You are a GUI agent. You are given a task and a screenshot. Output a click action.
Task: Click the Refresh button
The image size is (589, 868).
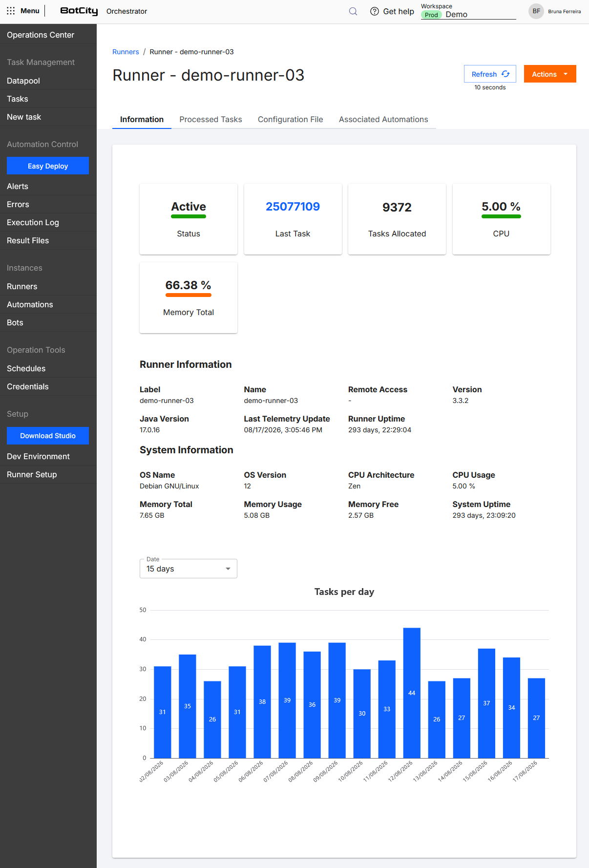490,74
